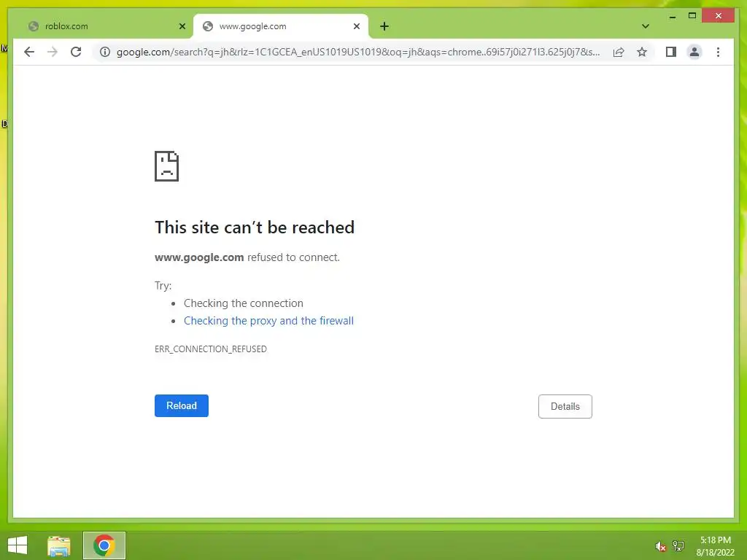Open the side panel icon
The height and width of the screenshot is (560, 747).
pyautogui.click(x=671, y=52)
